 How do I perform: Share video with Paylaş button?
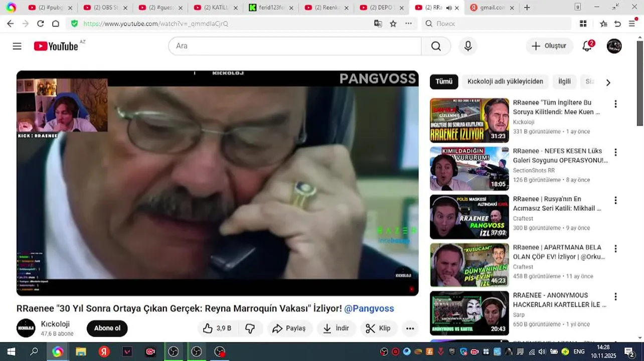tap(289, 328)
